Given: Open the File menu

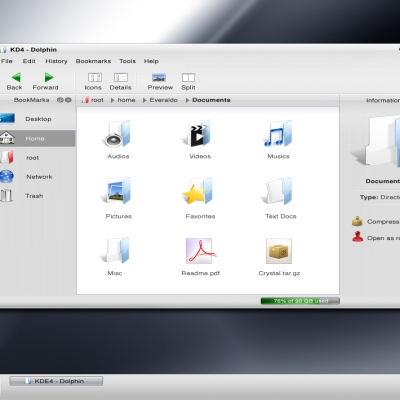Looking at the screenshot, I should 7,61.
